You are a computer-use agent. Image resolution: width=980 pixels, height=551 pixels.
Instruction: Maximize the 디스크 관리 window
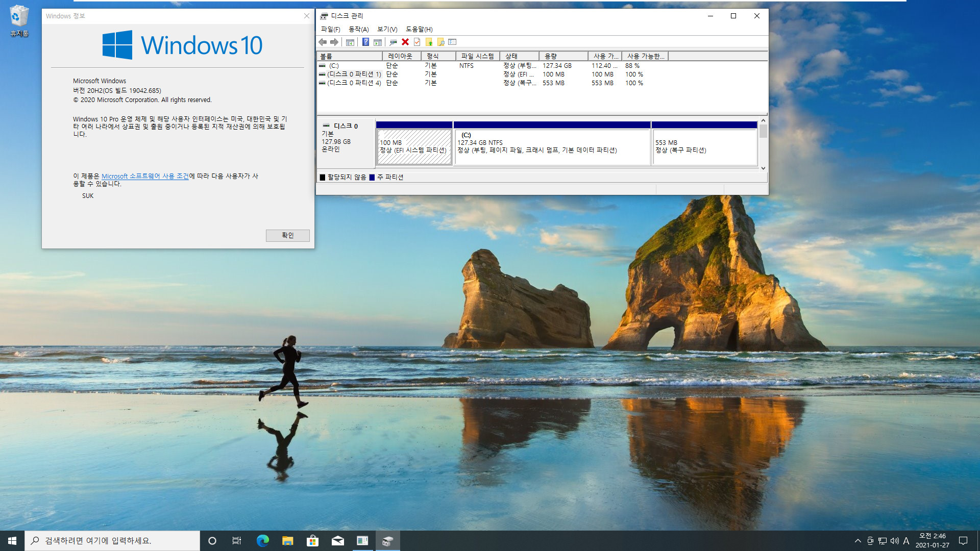[733, 16]
